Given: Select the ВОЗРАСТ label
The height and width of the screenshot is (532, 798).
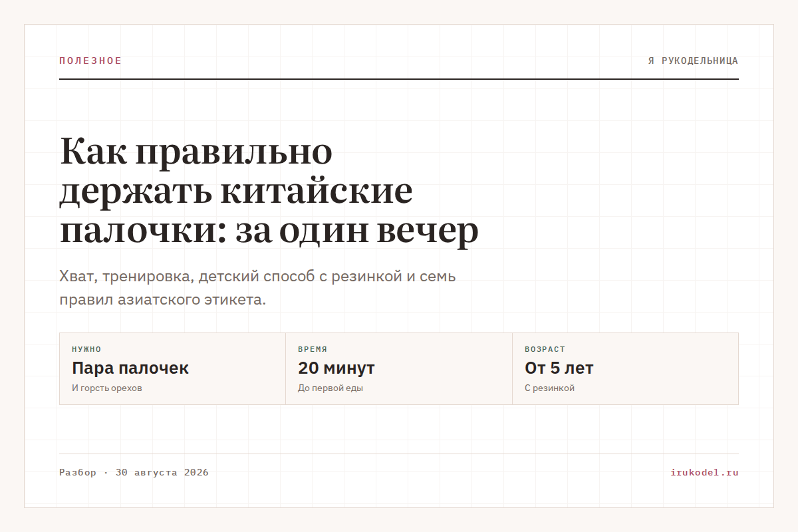Looking at the screenshot, I should [545, 349].
